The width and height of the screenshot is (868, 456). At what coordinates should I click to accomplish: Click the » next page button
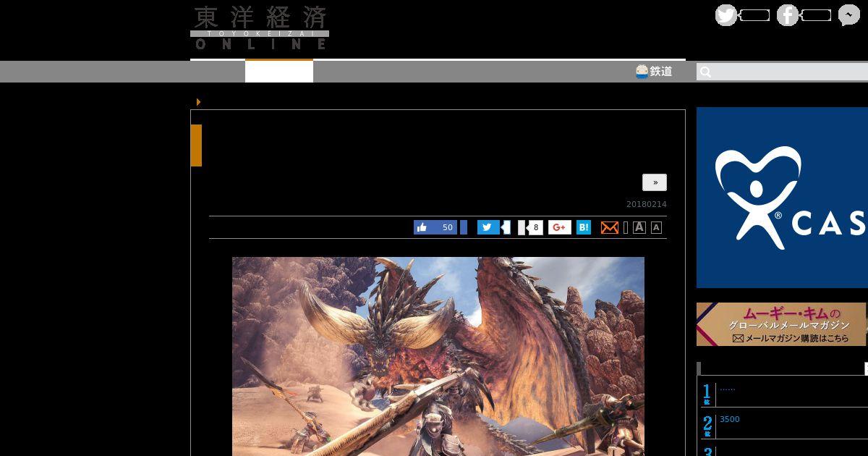[655, 182]
